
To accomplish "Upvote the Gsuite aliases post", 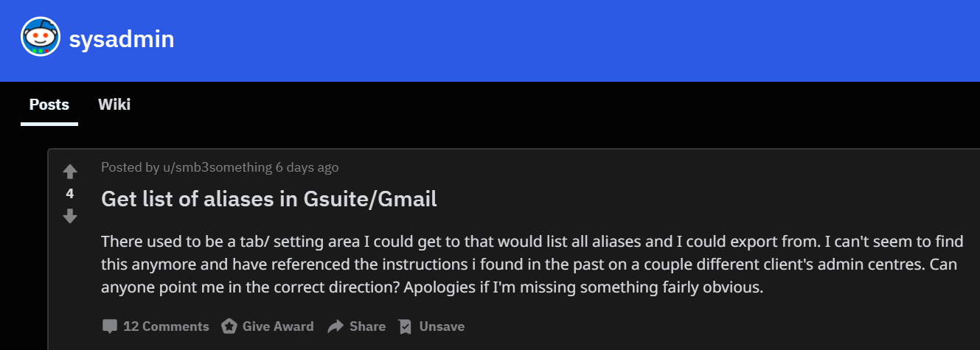I will (x=70, y=172).
